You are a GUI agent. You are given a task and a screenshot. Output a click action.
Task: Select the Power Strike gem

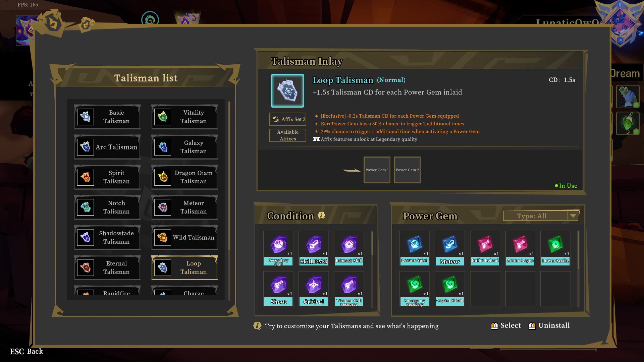[555, 248]
